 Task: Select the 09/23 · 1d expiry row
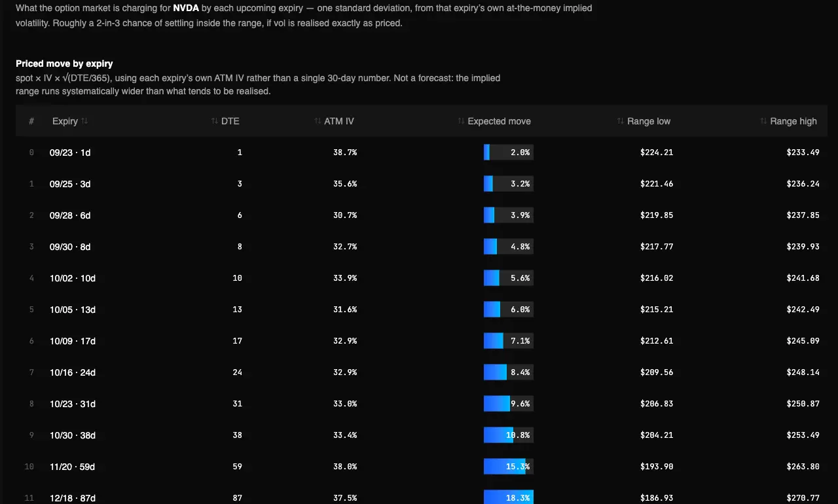pos(422,153)
